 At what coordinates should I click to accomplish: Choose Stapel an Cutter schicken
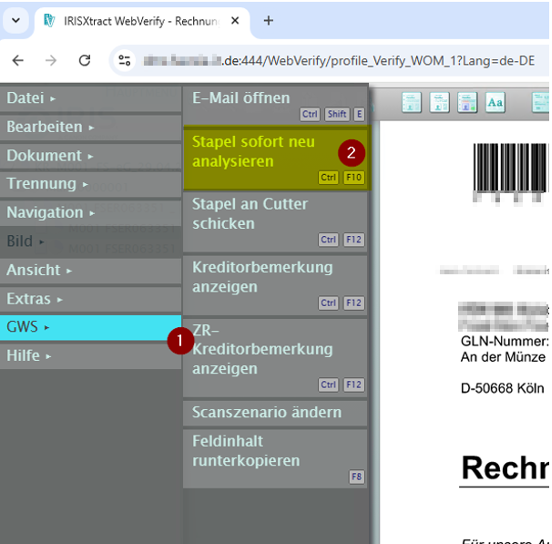(x=275, y=221)
